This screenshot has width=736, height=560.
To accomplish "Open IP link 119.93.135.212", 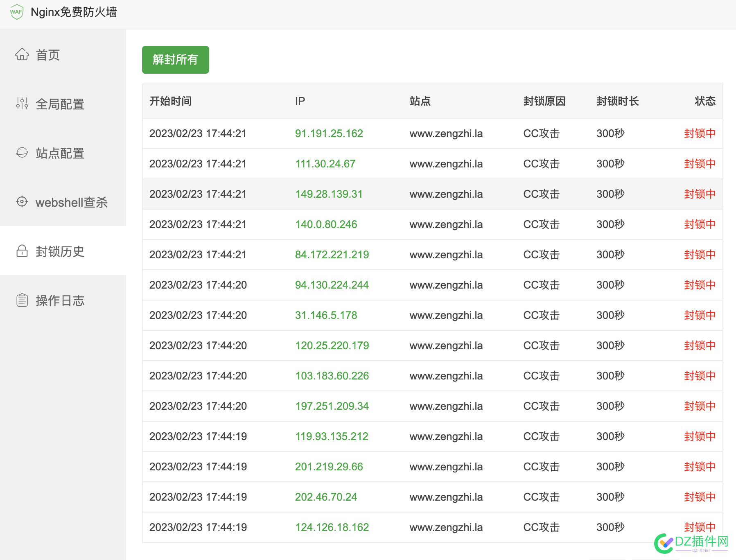I will (332, 436).
